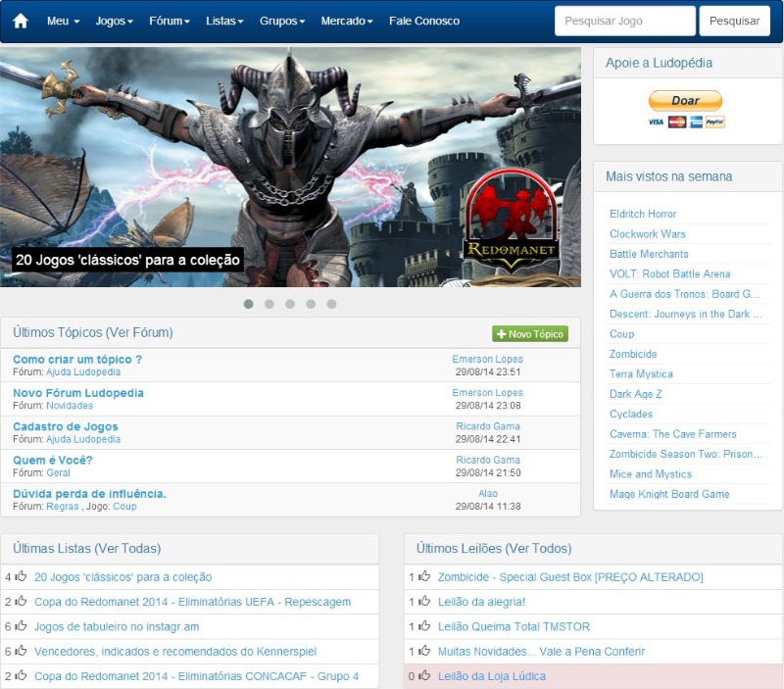Screen dimensions: 784x689
Task: Open topic 'Quem é Você?'
Action: click(53, 460)
